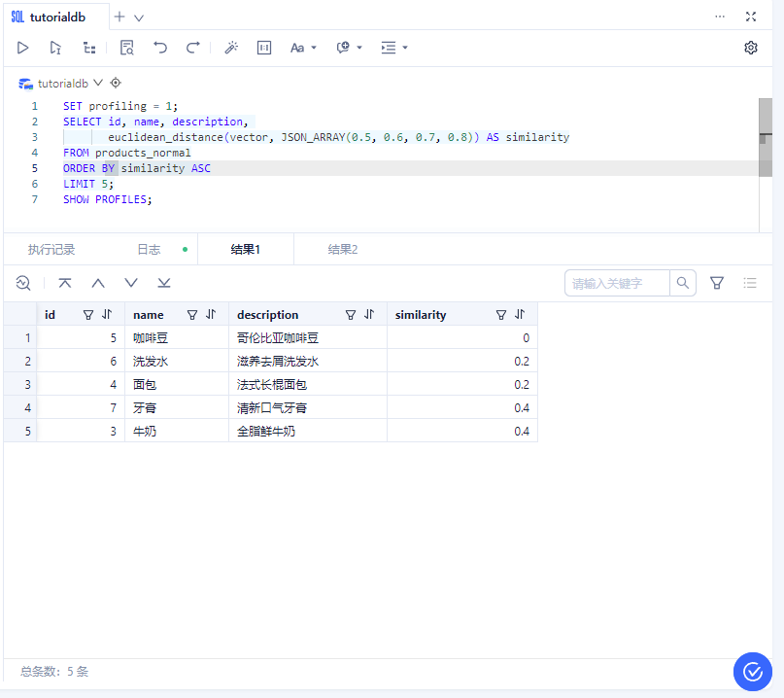
Task: Jump to the last result row
Action: (164, 283)
